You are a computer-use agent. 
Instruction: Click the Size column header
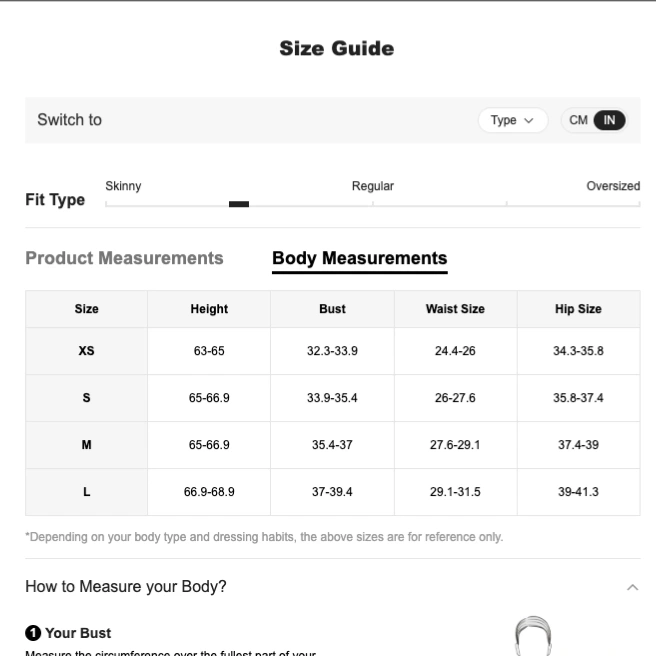pos(87,309)
